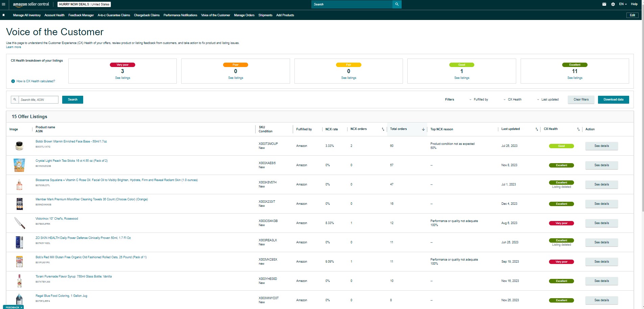Click the amazon seller central logo

[31, 4]
